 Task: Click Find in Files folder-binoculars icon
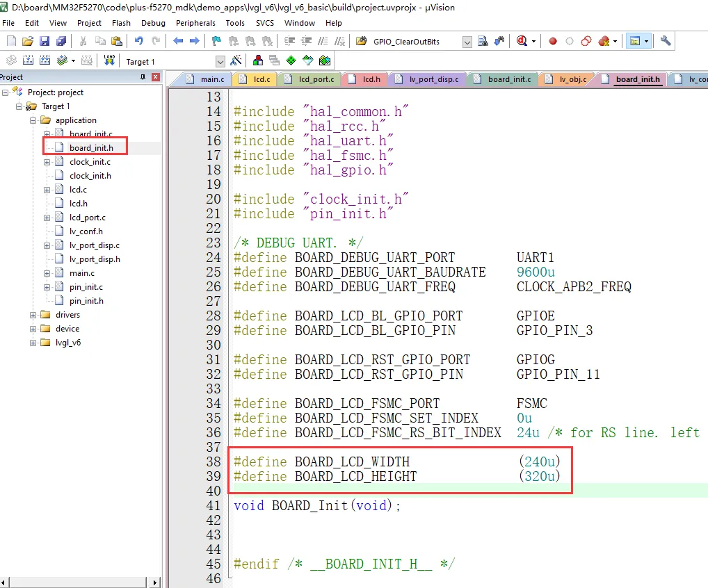pyautogui.click(x=361, y=41)
